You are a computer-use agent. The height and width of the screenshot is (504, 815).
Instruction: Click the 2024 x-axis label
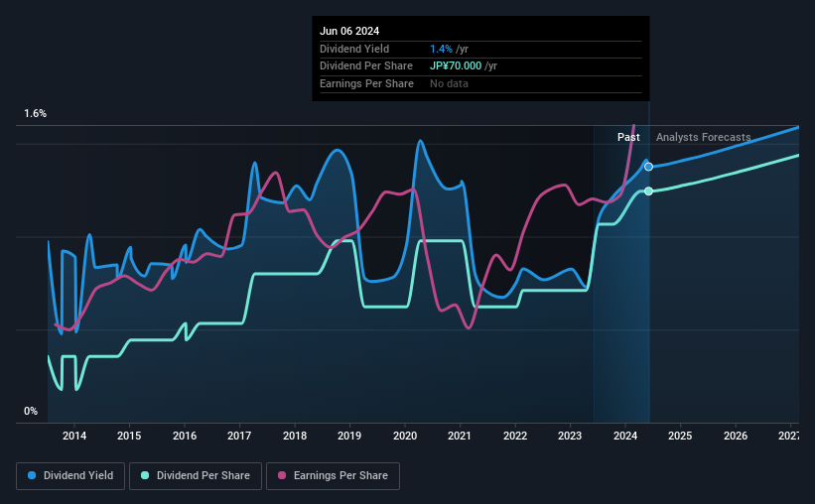[625, 436]
